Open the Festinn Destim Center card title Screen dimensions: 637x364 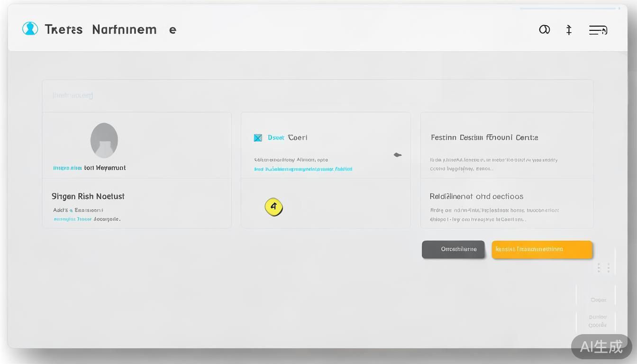[x=484, y=137]
